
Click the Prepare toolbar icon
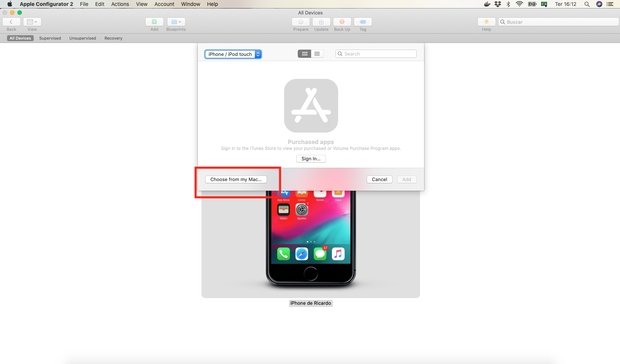[300, 22]
